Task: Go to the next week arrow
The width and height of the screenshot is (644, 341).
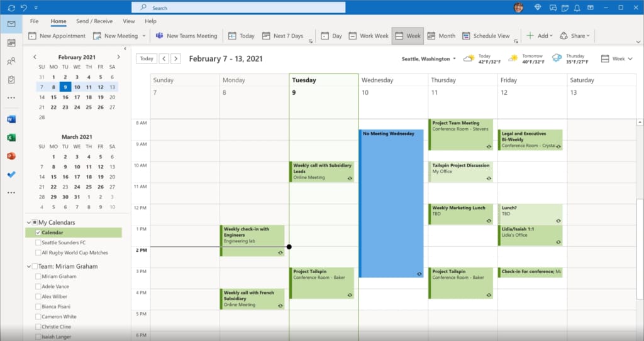Action: click(x=176, y=58)
